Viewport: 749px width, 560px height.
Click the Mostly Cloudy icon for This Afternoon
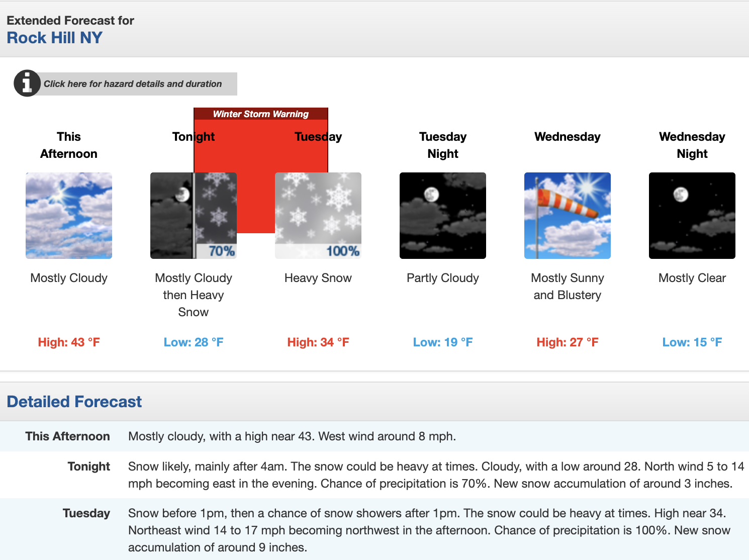click(x=68, y=215)
